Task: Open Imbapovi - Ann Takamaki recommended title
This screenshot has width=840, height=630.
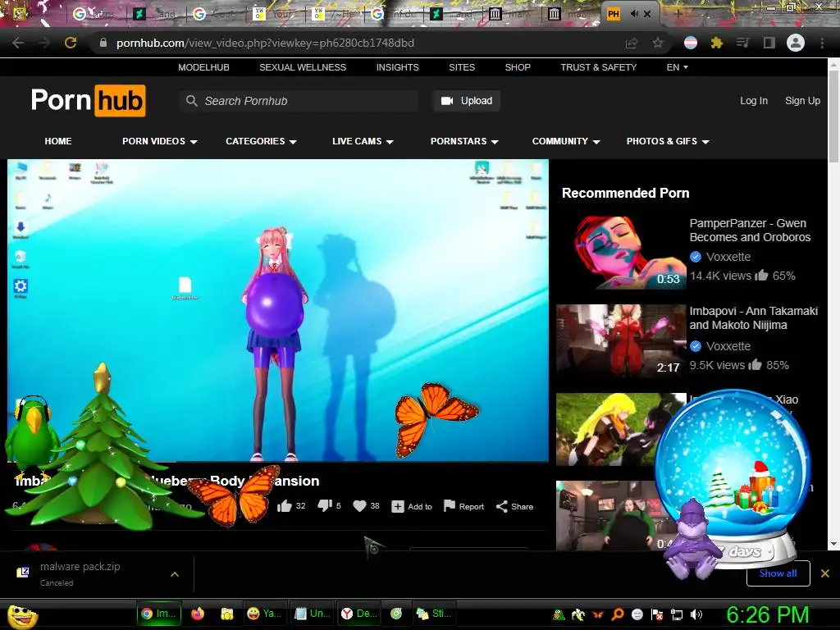Action: point(753,317)
